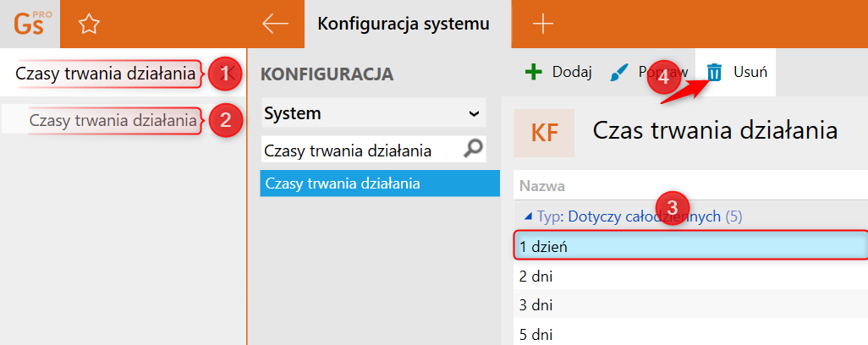This screenshot has width=868, height=345.
Task: Select the '1 dzień' row
Action: click(x=689, y=246)
